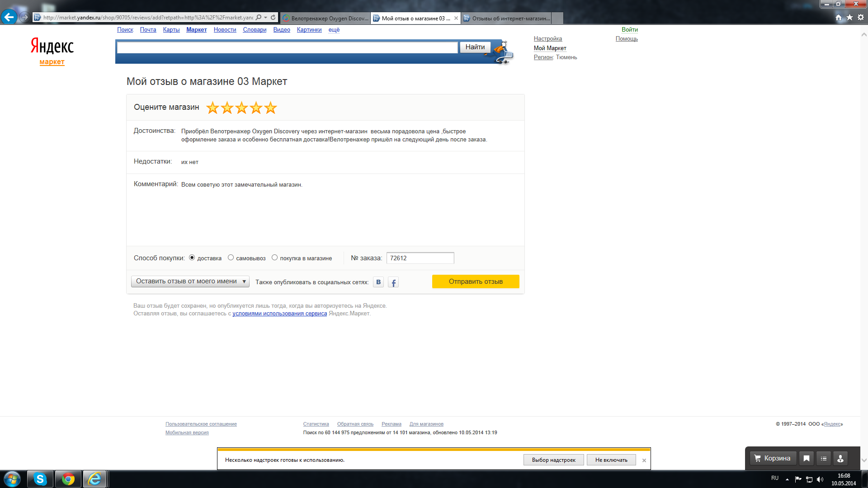Select the Мой отзыв о магазине 03 tab
Viewport: 868px width, 488px height.
pyautogui.click(x=415, y=18)
